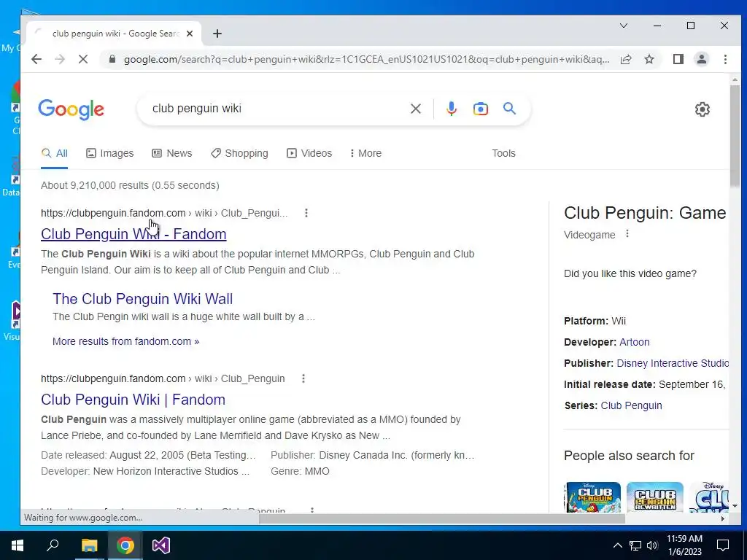The width and height of the screenshot is (747, 560).
Task: Open tab search chevron in title bar
Action: pyautogui.click(x=623, y=26)
